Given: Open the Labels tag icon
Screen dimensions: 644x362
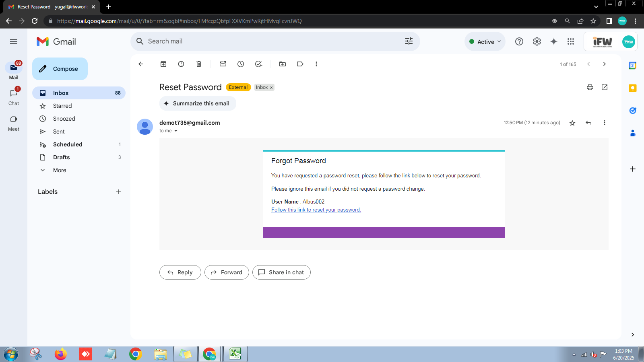Looking at the screenshot, I should pos(300,64).
